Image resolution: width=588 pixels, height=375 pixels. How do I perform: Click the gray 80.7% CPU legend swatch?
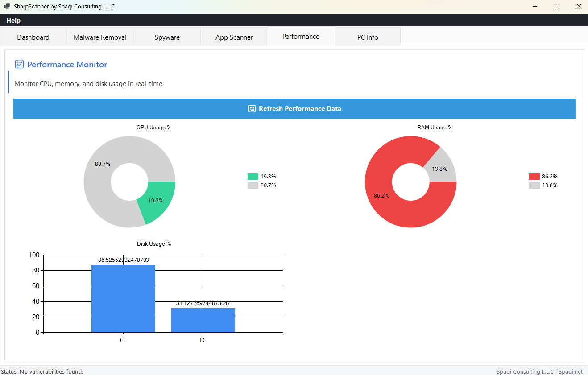[253, 185]
